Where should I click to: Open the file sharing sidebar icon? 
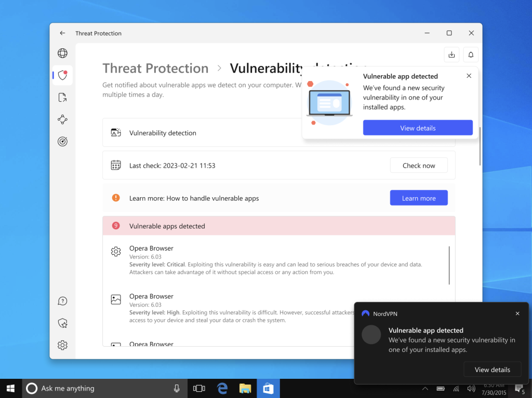(x=62, y=98)
